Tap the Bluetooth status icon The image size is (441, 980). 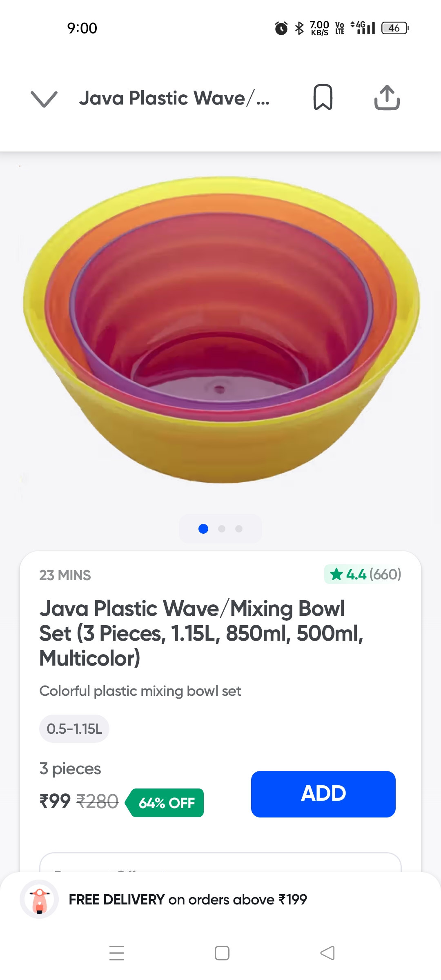coord(299,28)
